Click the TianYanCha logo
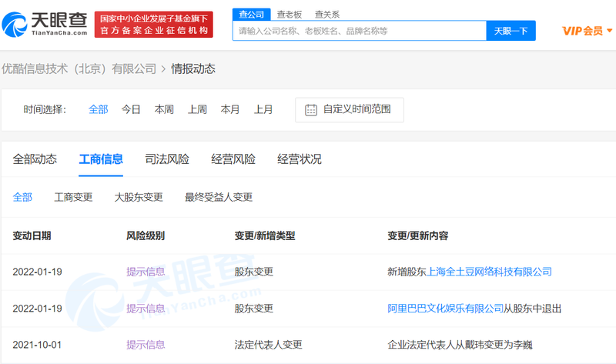Screen dimensions: 616x364 pyautogui.click(x=45, y=25)
